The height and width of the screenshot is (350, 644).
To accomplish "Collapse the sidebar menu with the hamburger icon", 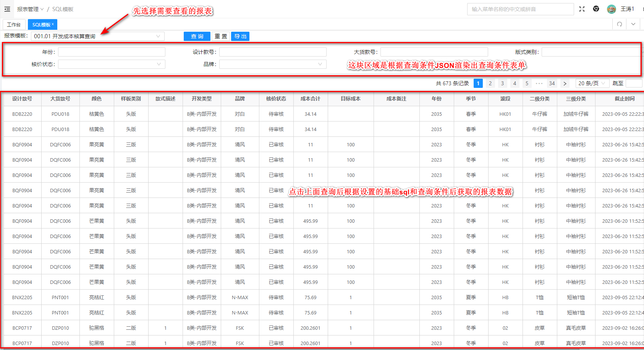I will click(x=7, y=9).
